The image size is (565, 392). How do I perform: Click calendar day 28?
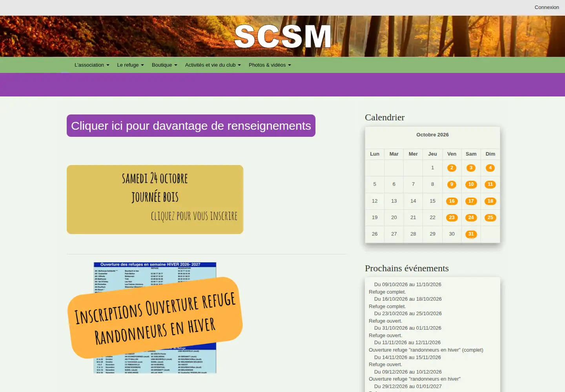(413, 234)
